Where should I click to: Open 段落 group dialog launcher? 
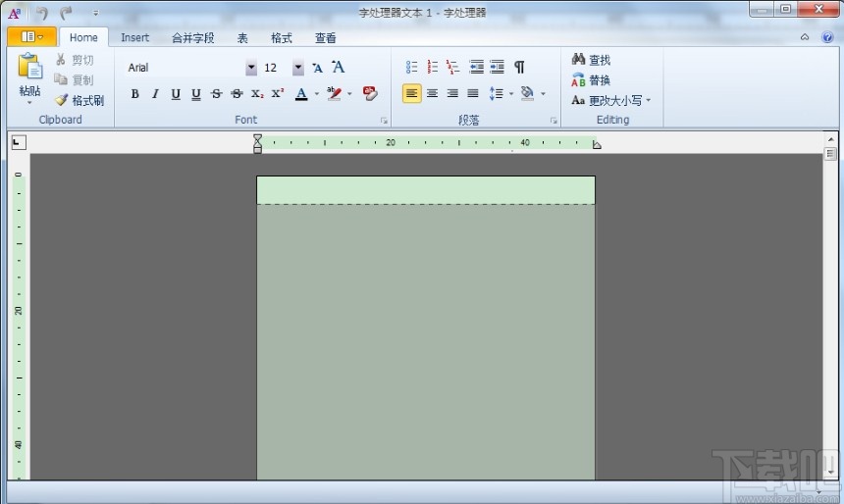[x=554, y=121]
